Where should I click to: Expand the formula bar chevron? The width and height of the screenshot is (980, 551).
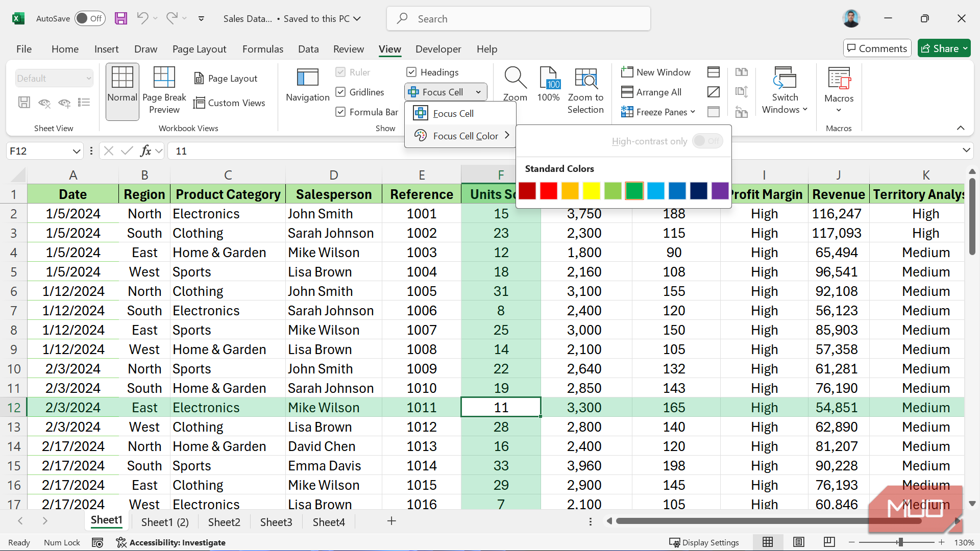(x=966, y=150)
